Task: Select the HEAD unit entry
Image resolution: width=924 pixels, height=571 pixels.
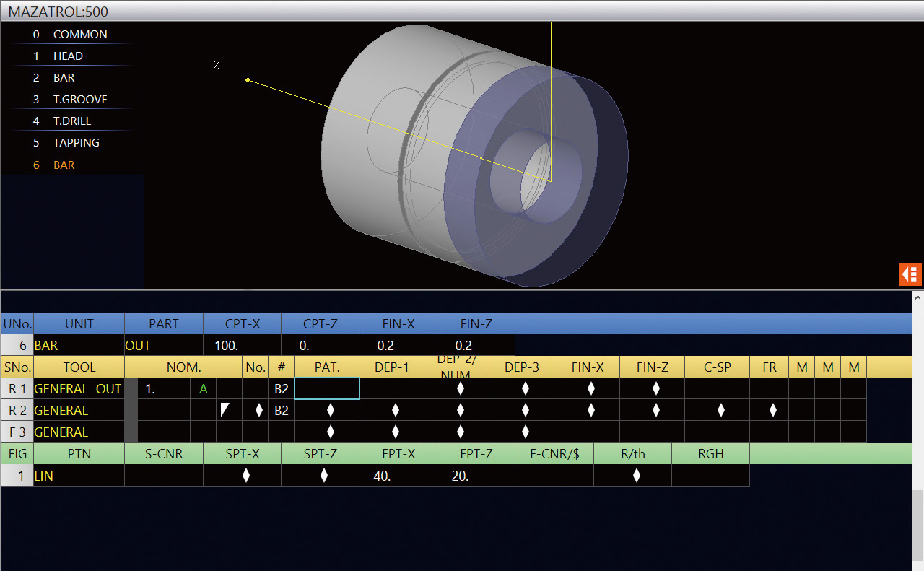Action: coord(68,56)
